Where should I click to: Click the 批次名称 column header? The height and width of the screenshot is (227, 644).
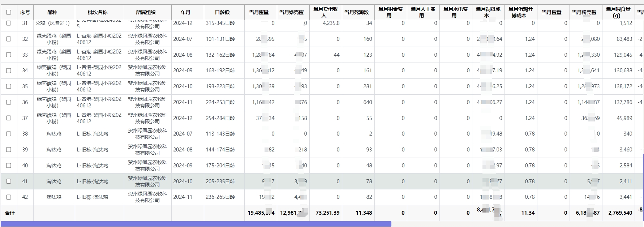pos(98,12)
